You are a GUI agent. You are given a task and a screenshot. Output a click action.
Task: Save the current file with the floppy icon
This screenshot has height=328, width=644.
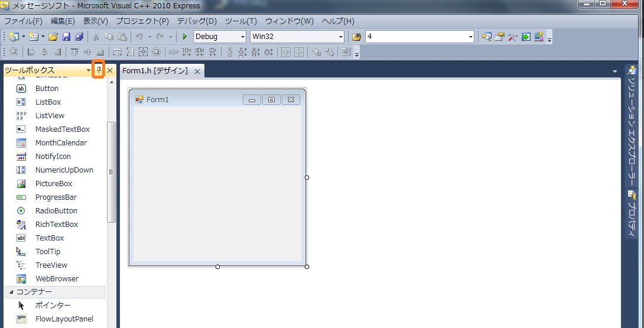pos(66,37)
